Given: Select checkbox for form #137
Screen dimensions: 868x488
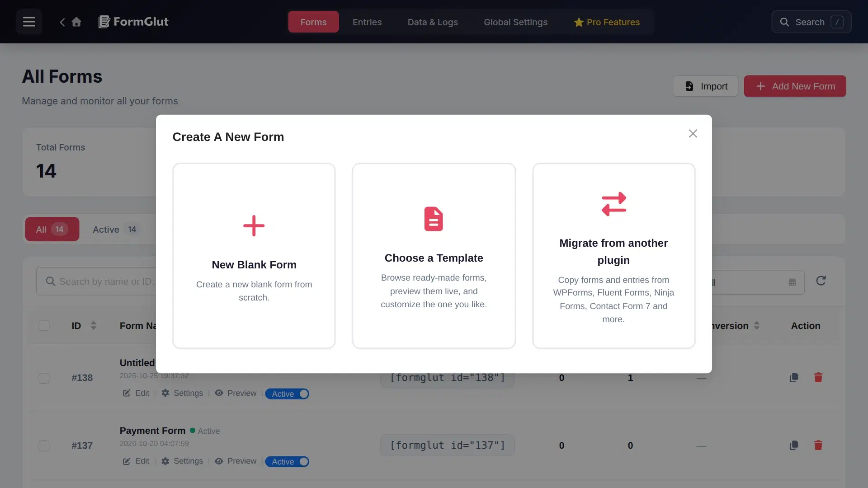Looking at the screenshot, I should click(44, 446).
